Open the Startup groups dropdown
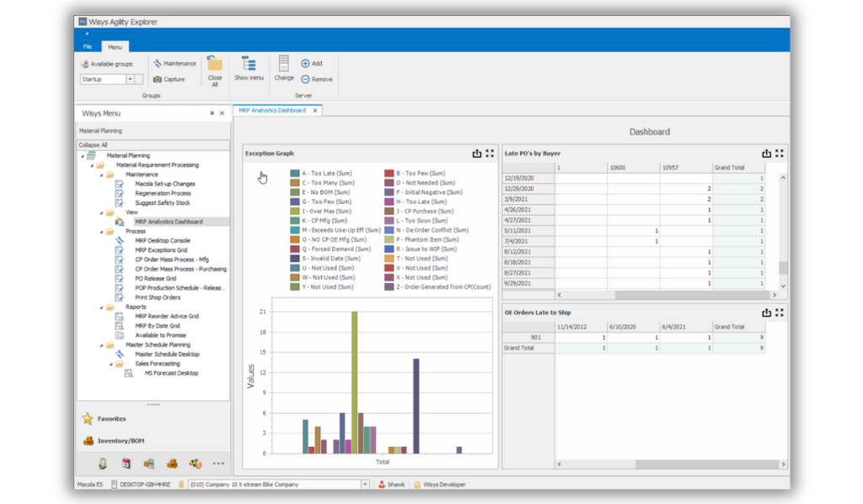Viewport: 863px width, 504px height. click(131, 79)
